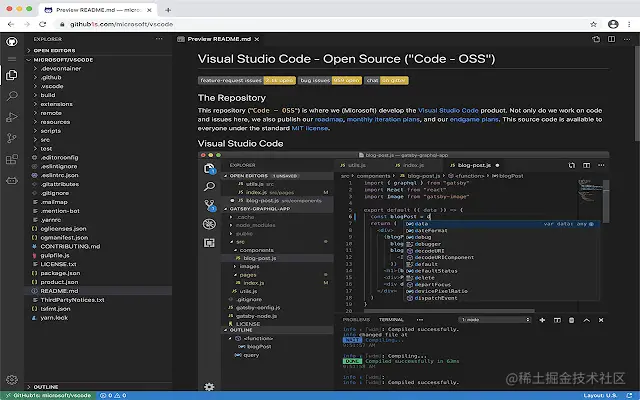The image size is (640, 400).
Task: Expand the OPEN EDITORS section
Action: point(98,51)
